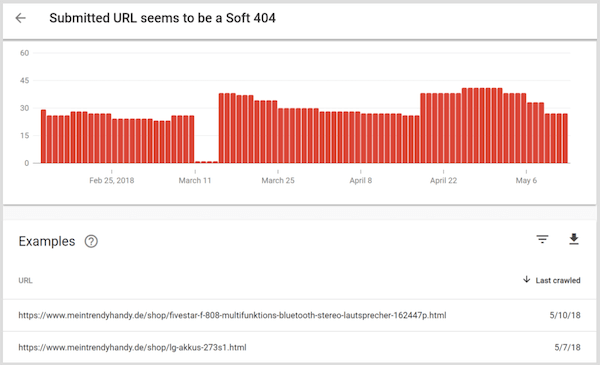The image size is (600, 365).
Task: Select the first red bar in chart
Action: coord(43,136)
